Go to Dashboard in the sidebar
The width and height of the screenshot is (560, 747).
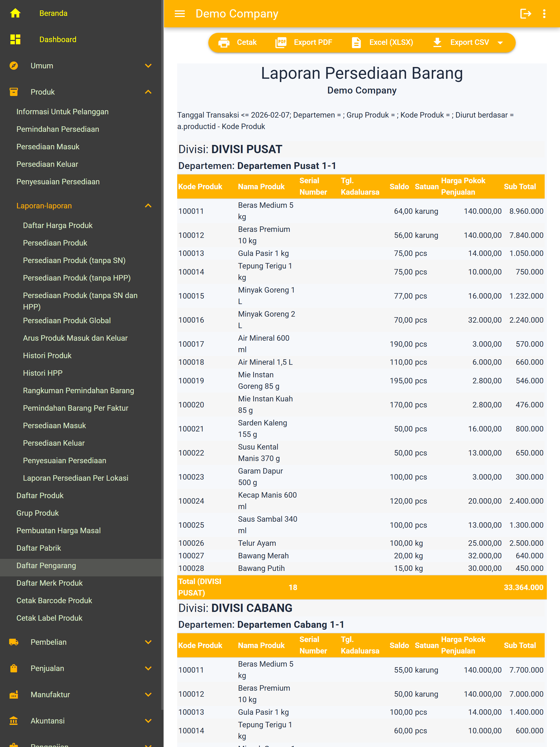click(58, 40)
